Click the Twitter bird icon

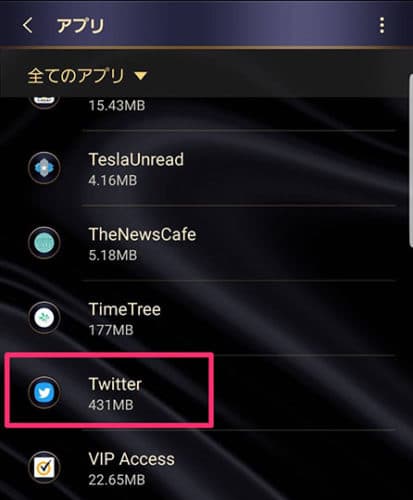(44, 392)
